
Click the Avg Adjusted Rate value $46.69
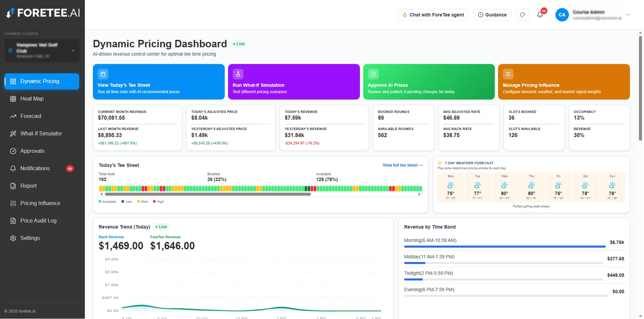point(451,118)
